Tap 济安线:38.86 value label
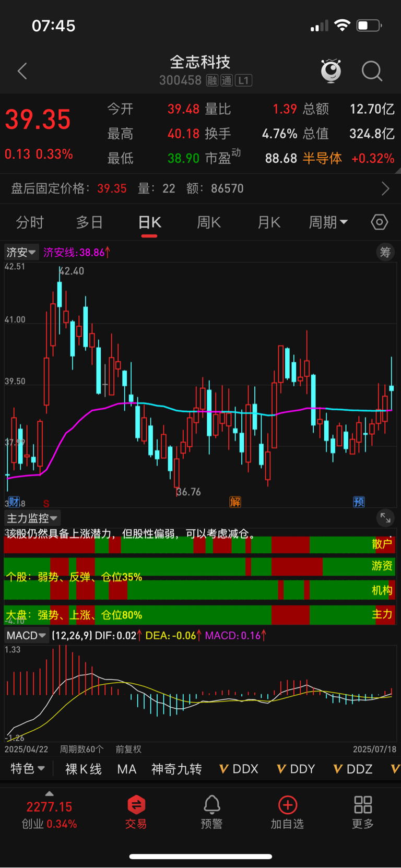 77,253
